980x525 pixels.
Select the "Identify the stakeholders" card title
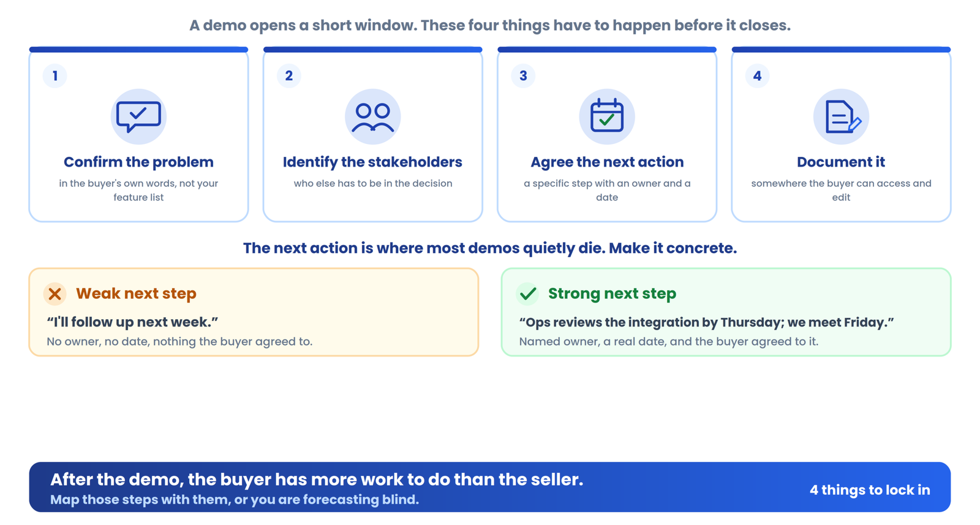372,162
